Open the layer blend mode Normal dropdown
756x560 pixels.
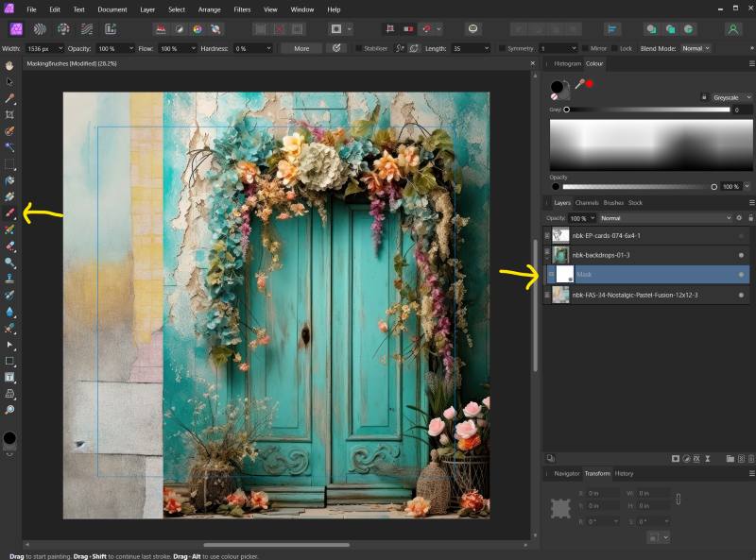(x=665, y=218)
